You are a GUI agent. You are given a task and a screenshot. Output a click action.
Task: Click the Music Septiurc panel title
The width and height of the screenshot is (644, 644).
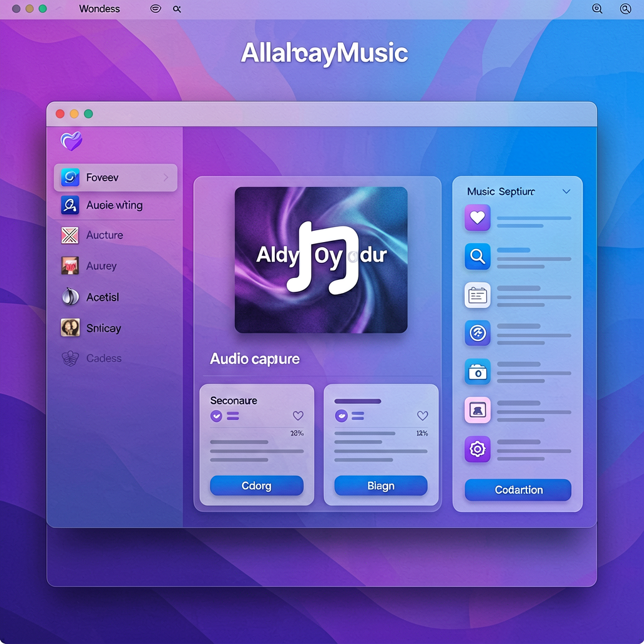(x=501, y=191)
